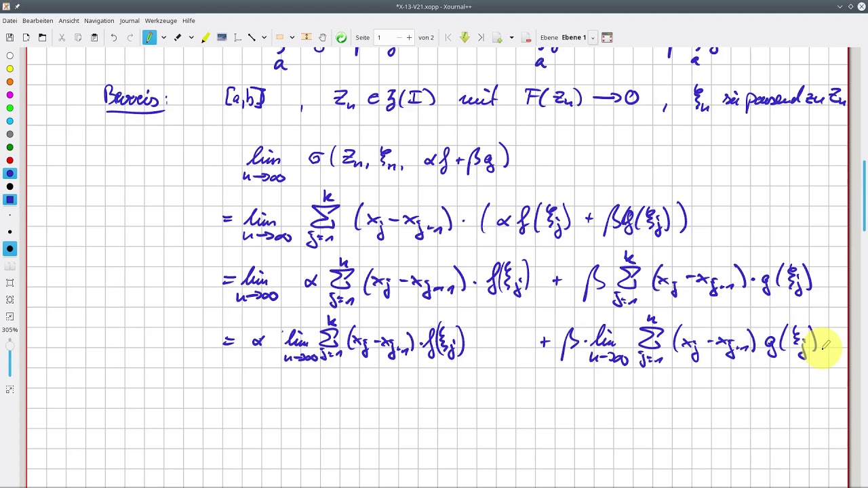Choose the rectangle selection tool

coord(279,37)
